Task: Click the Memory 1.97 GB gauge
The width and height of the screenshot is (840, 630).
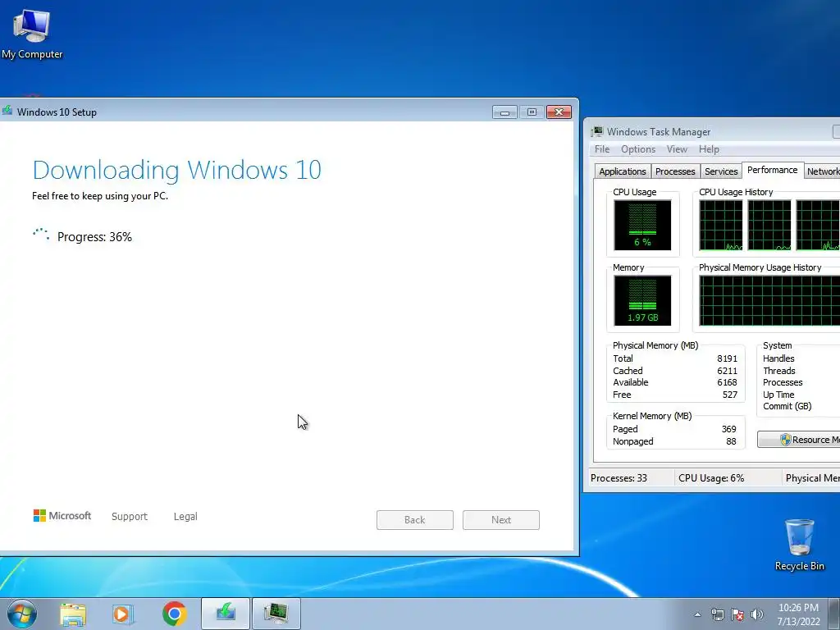Action: coord(642,300)
